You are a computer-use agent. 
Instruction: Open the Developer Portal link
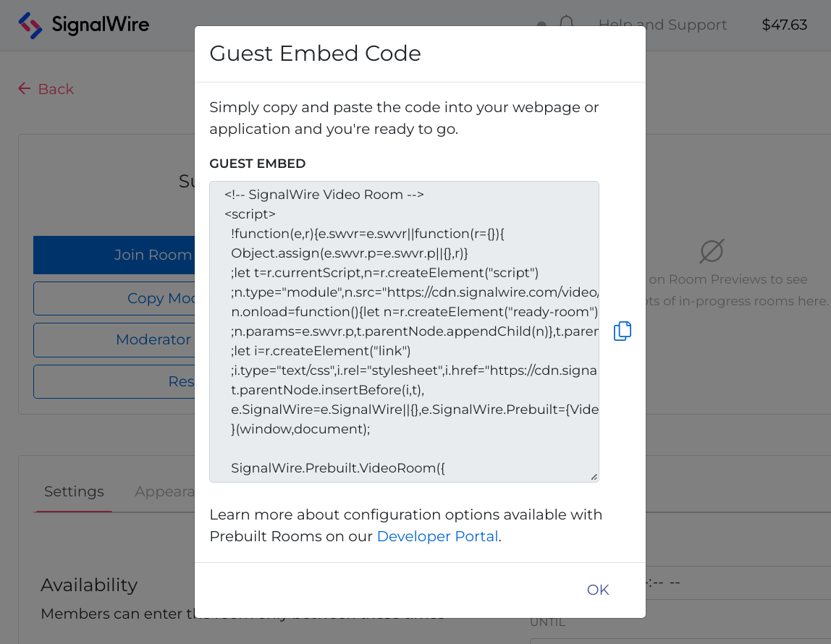(437, 536)
